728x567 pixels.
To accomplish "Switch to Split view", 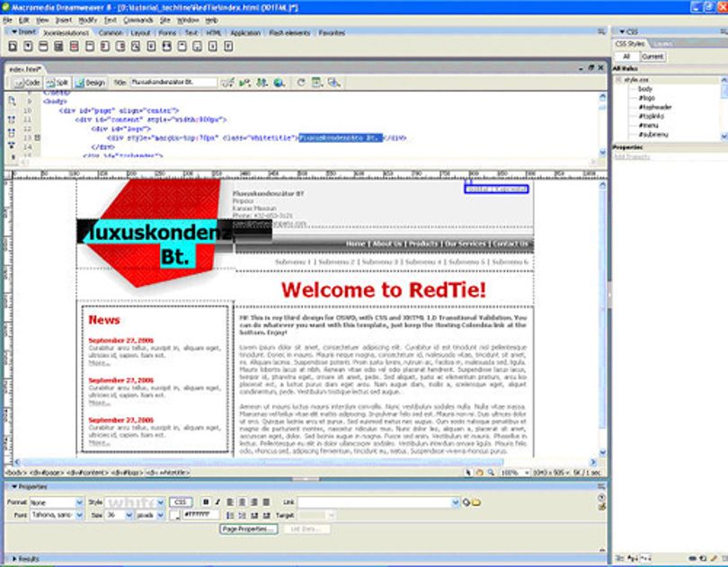I will tap(58, 83).
